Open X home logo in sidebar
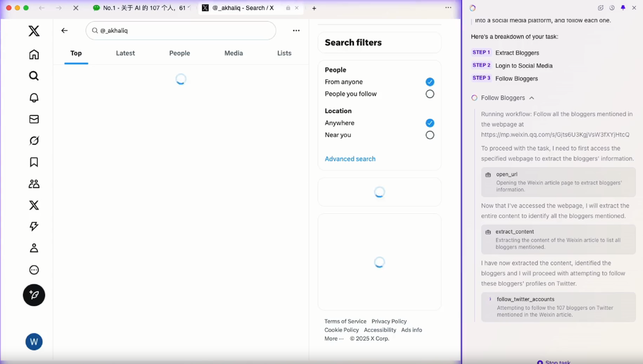643x364 pixels. click(34, 31)
